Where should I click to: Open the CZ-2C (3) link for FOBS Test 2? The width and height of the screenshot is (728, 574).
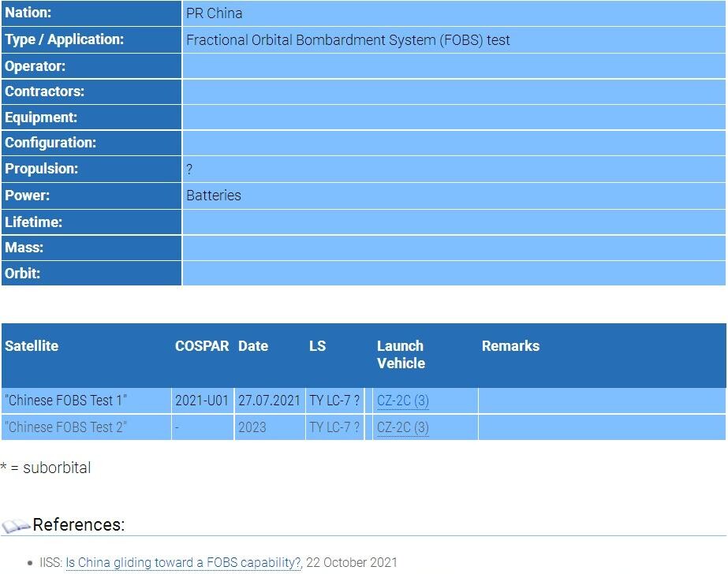coord(402,427)
